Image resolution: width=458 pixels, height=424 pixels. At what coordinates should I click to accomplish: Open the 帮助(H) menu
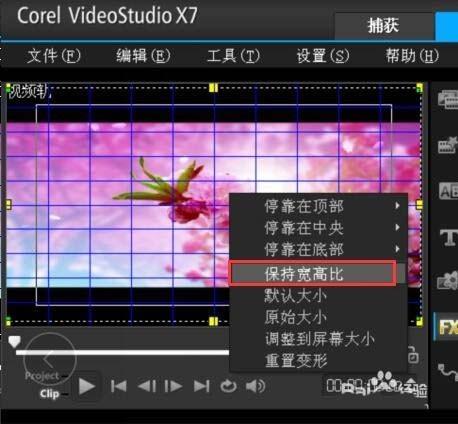click(412, 56)
